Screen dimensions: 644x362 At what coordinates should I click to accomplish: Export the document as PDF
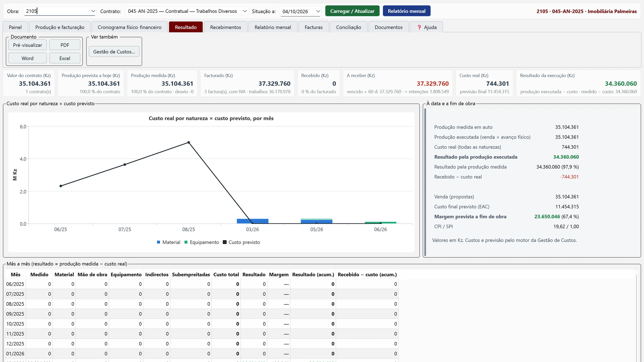tap(65, 45)
